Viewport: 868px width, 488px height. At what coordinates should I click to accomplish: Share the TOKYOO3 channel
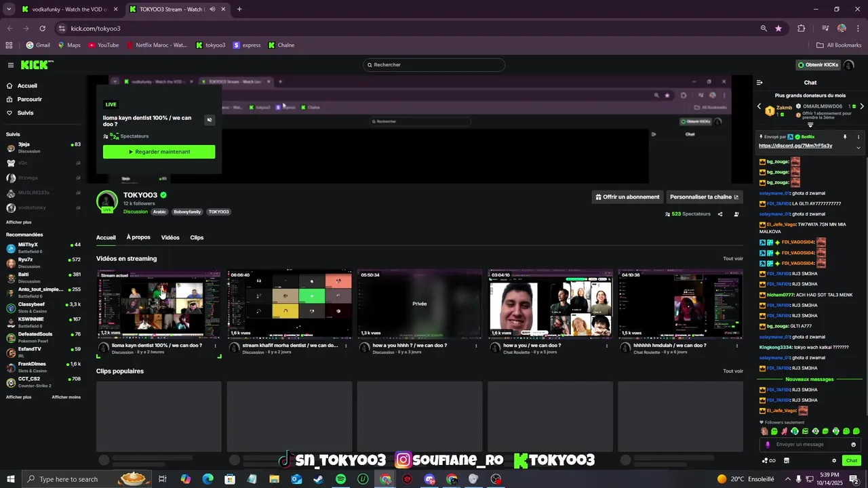point(720,214)
